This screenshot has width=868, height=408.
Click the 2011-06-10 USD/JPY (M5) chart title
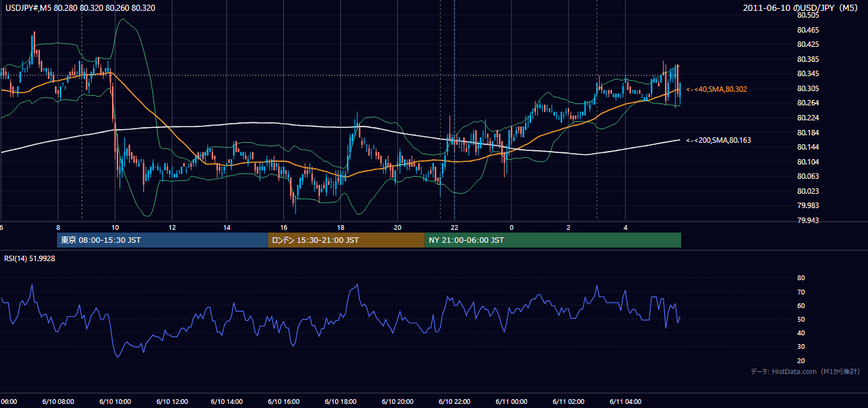click(x=802, y=7)
